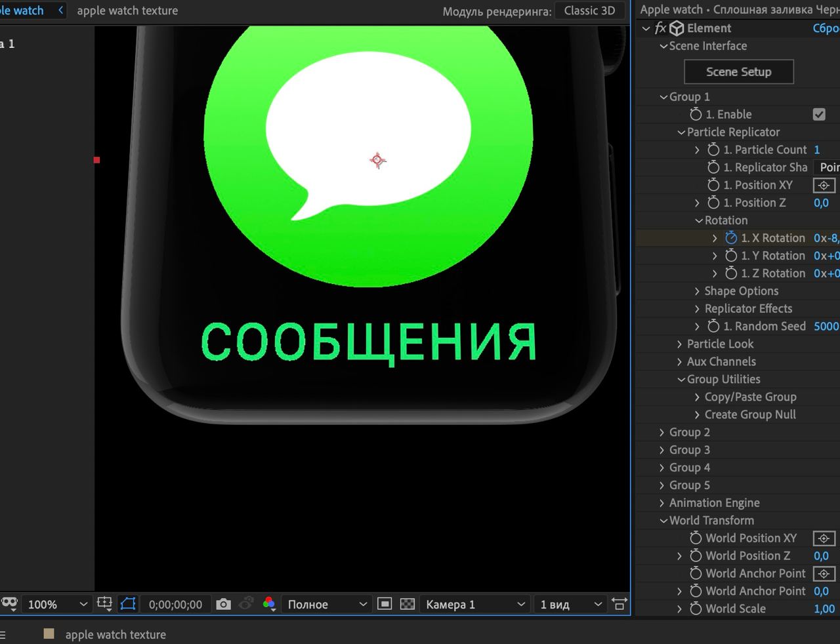The image size is (840, 644).
Task: Click the Scene Setup button
Action: click(x=738, y=71)
